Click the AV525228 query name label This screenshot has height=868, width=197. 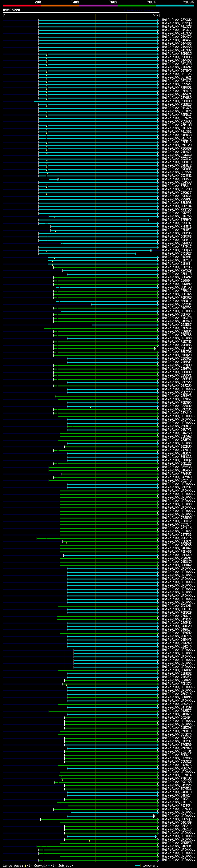pos(11,10)
